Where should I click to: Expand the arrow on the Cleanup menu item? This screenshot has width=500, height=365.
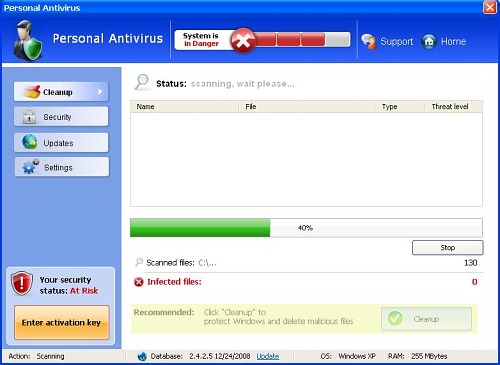pos(100,91)
